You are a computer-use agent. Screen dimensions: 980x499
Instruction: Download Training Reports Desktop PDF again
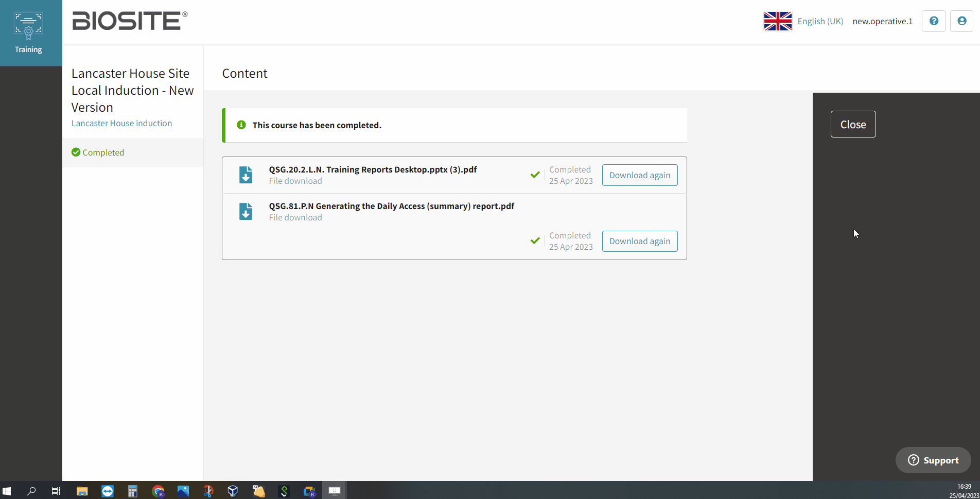(639, 175)
